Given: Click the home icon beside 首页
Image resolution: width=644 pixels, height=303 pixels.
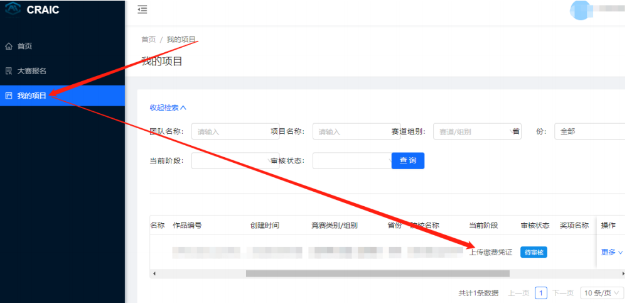Looking at the screenshot, I should 9,46.
